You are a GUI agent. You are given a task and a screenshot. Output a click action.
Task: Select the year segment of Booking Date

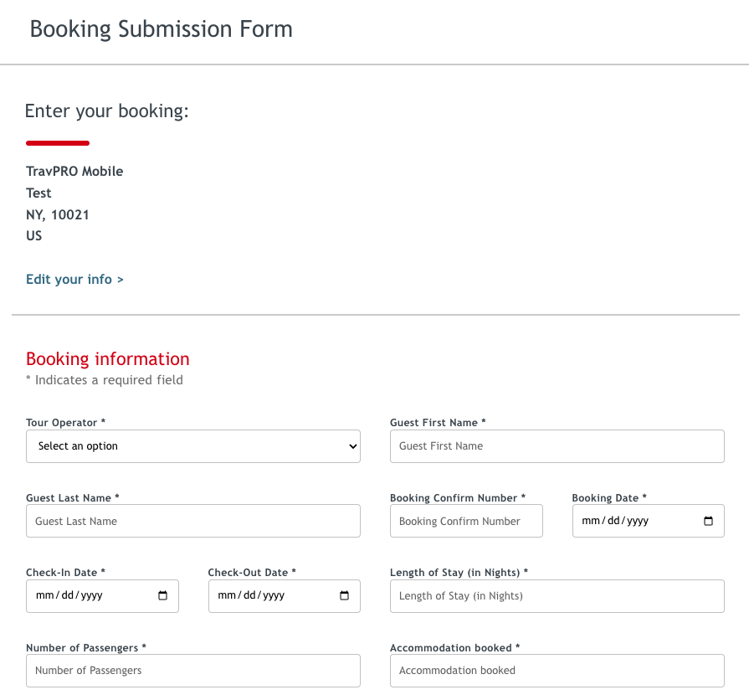point(637,521)
